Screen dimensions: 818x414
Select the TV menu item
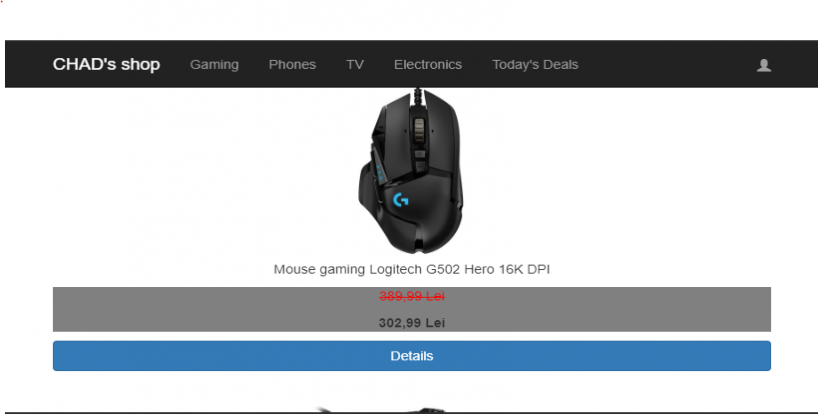(355, 65)
